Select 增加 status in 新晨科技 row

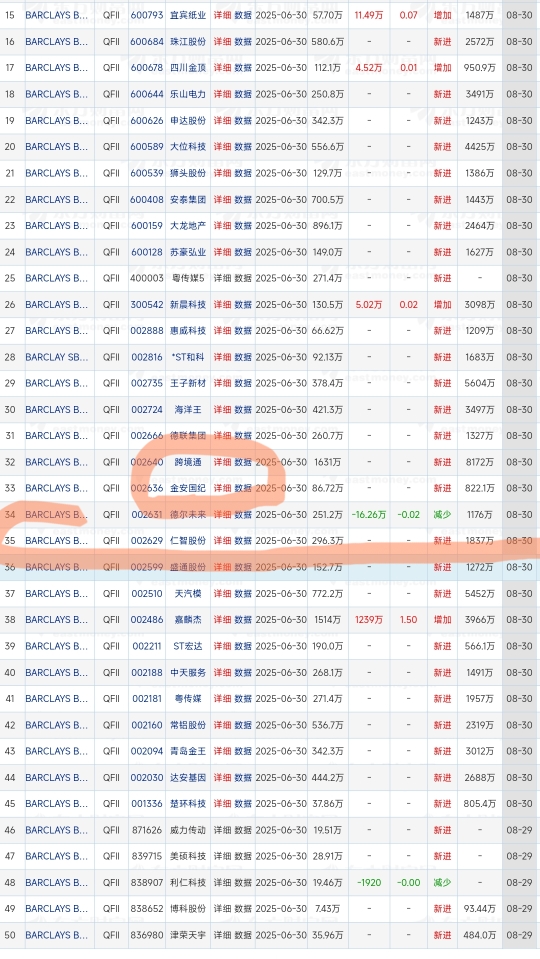click(x=442, y=305)
